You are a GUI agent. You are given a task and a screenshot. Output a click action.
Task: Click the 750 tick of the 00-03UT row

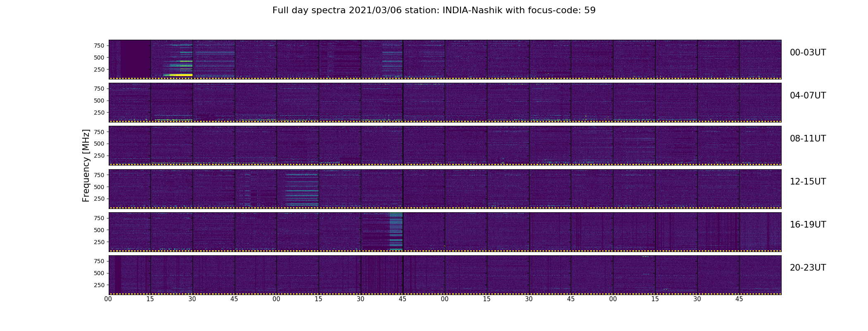pos(99,46)
